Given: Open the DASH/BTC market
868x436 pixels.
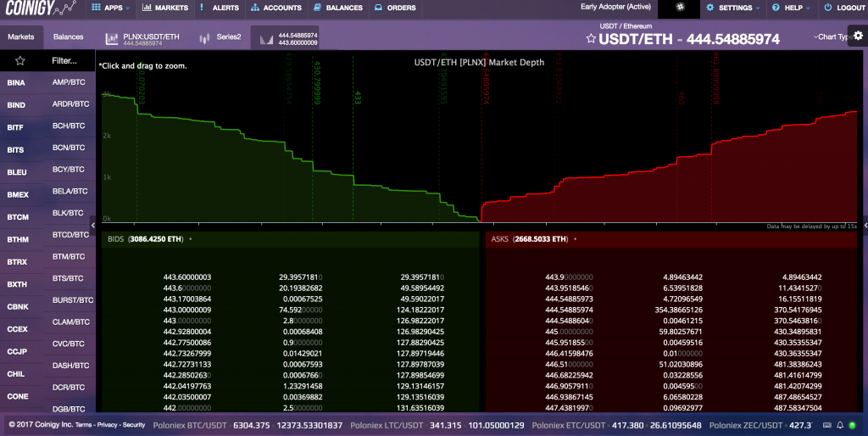Looking at the screenshot, I should coord(70,366).
